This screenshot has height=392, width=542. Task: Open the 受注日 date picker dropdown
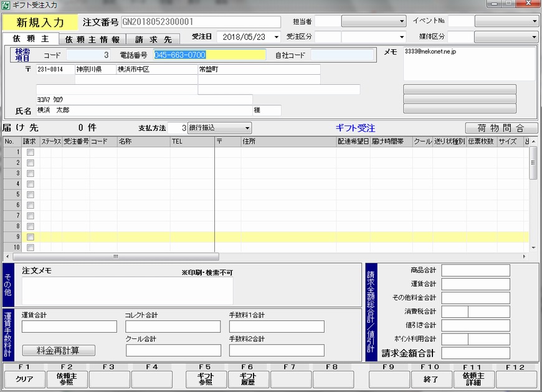tap(276, 37)
